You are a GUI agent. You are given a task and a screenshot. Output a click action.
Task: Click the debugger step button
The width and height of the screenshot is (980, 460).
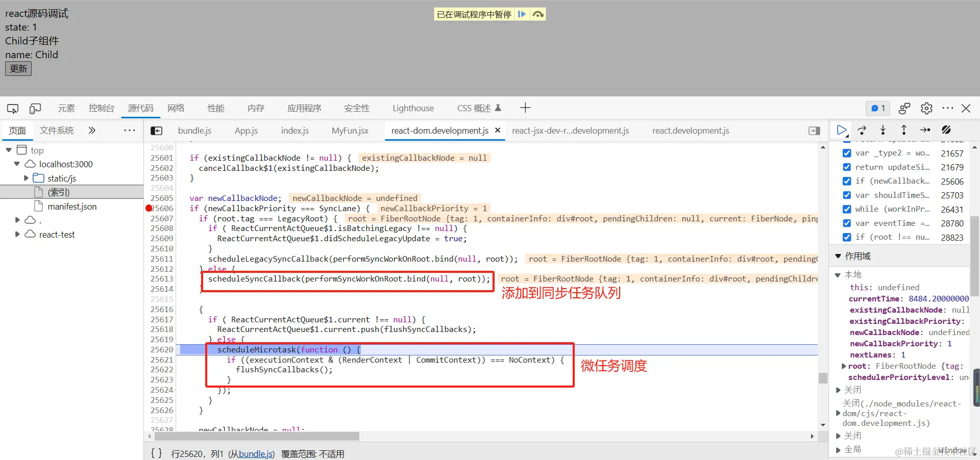point(925,130)
